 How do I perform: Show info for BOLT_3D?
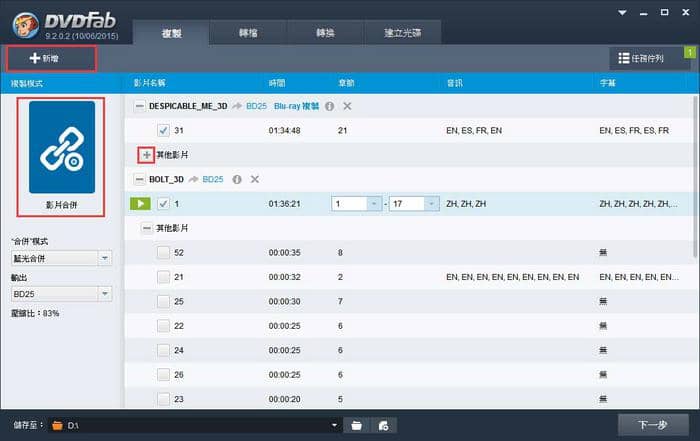[237, 179]
